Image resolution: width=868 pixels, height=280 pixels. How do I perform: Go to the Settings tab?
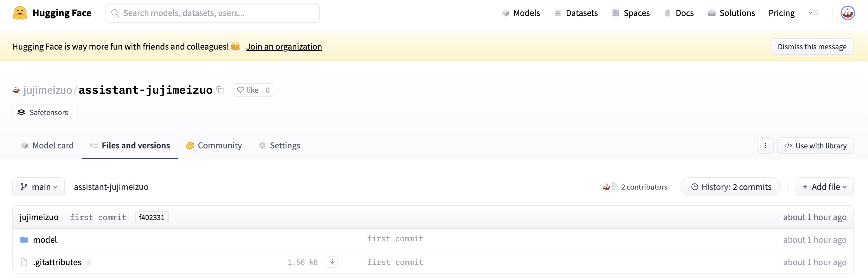click(279, 146)
